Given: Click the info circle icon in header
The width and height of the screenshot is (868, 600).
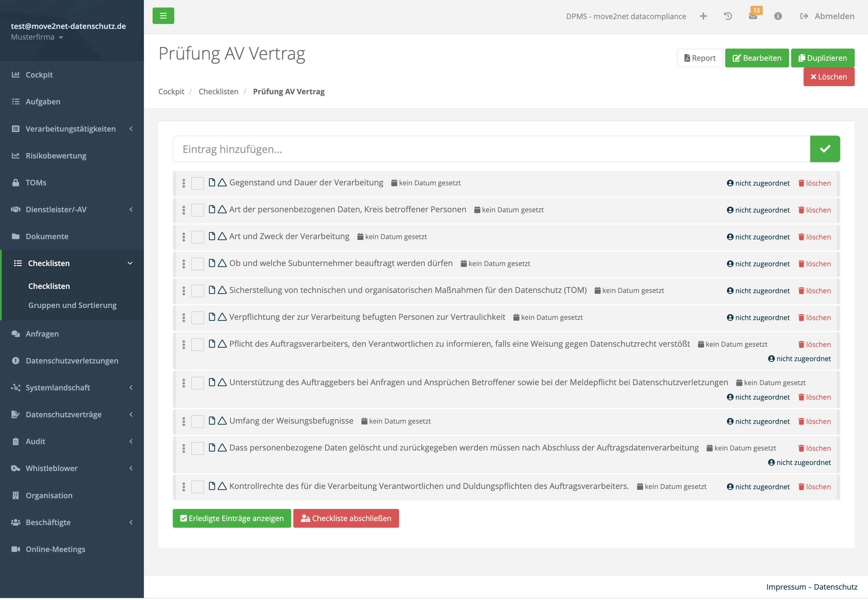Looking at the screenshot, I should 778,16.
